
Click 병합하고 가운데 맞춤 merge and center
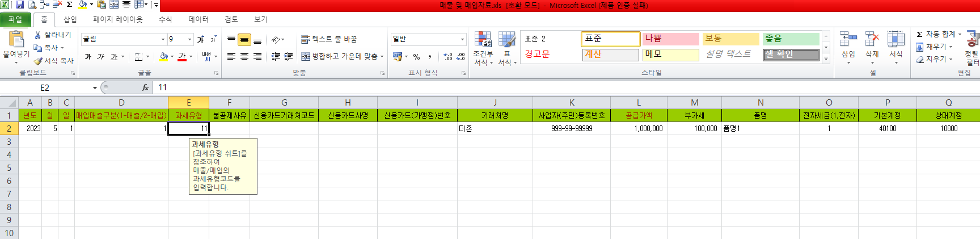click(339, 57)
